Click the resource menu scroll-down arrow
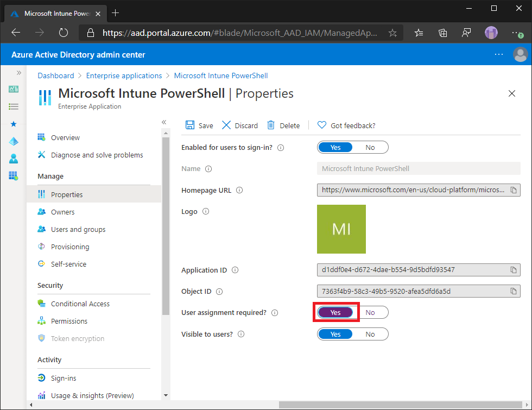The image size is (532, 410). coord(166,395)
